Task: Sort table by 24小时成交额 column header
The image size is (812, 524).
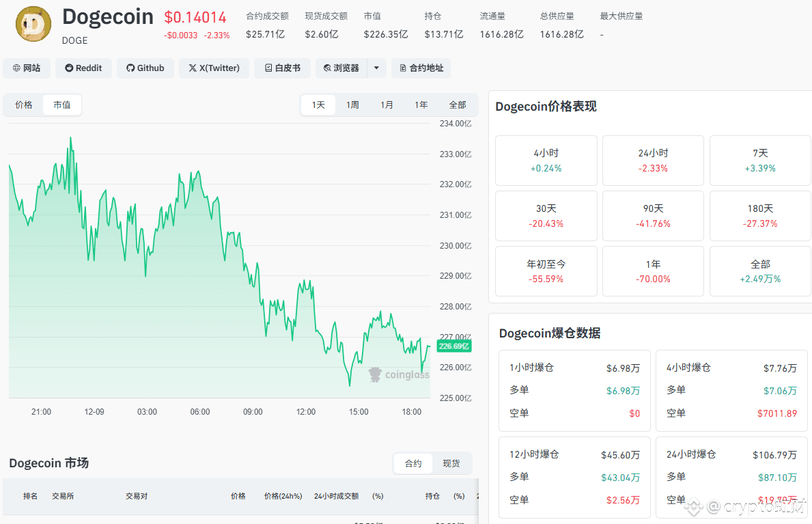Action: [x=336, y=496]
